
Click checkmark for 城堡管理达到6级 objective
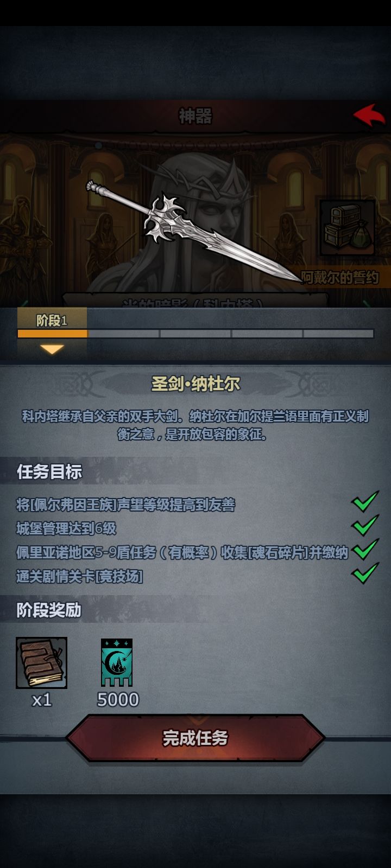pyautogui.click(x=365, y=526)
